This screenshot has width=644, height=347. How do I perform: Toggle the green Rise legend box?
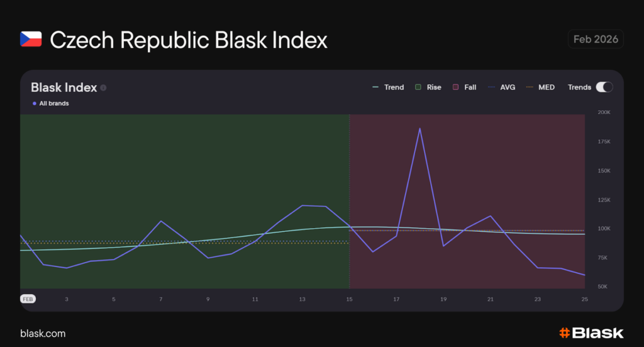(x=418, y=88)
